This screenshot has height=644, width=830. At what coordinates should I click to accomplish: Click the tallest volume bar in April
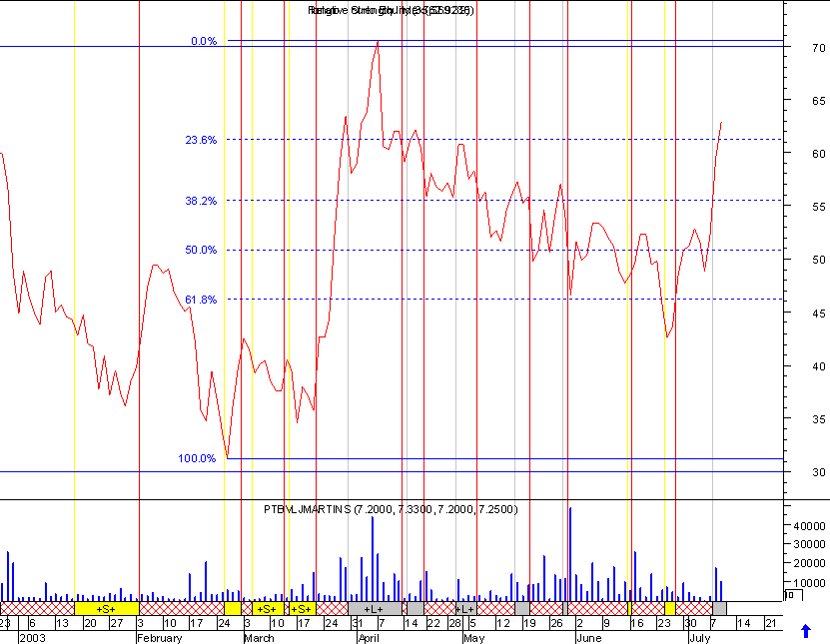tap(373, 559)
